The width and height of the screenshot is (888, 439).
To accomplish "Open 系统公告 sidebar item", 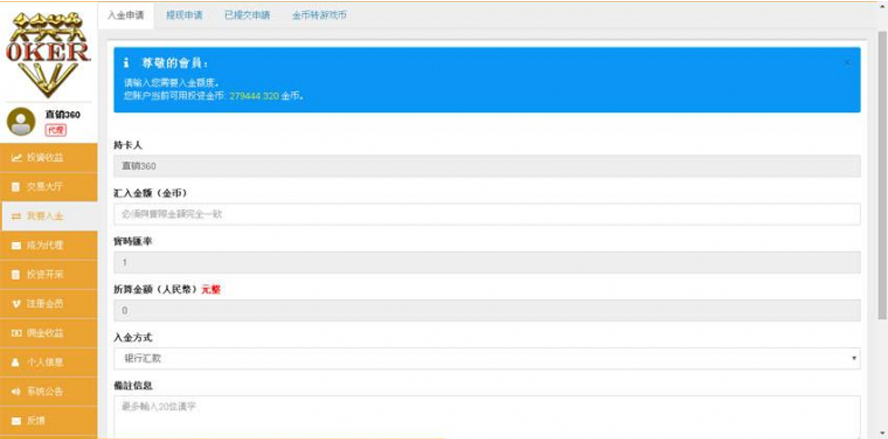I will pos(49,392).
